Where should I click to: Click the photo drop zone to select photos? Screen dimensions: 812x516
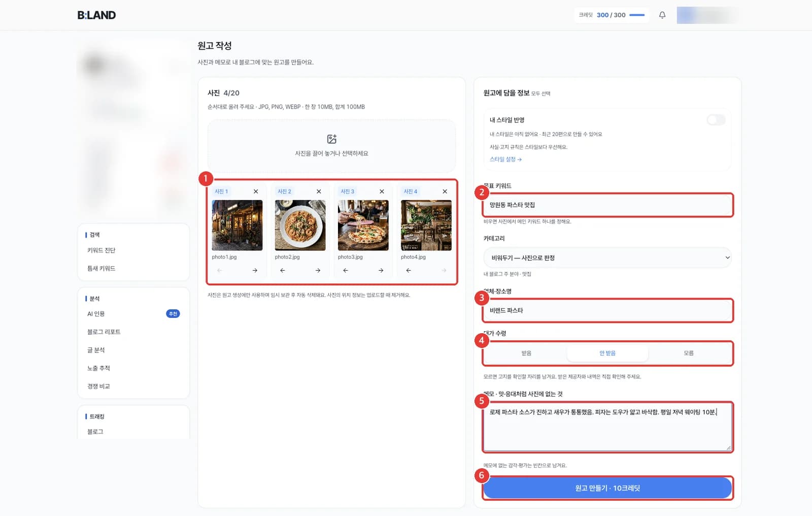332,146
